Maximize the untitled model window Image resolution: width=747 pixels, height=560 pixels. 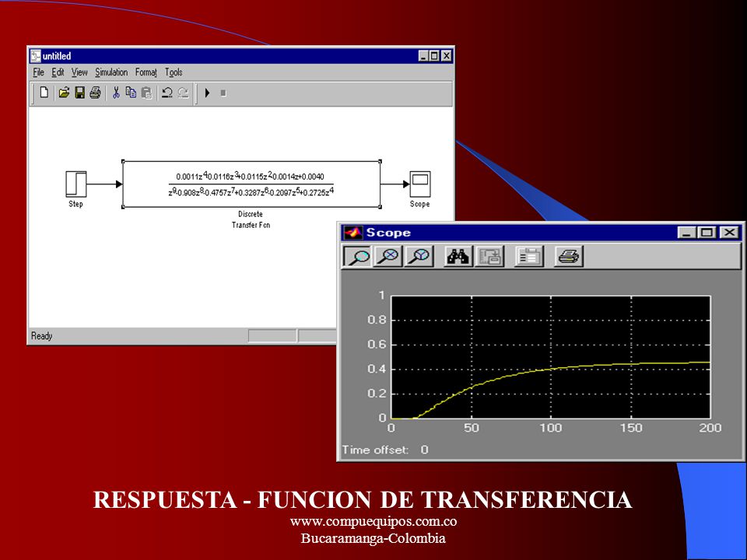[434, 56]
